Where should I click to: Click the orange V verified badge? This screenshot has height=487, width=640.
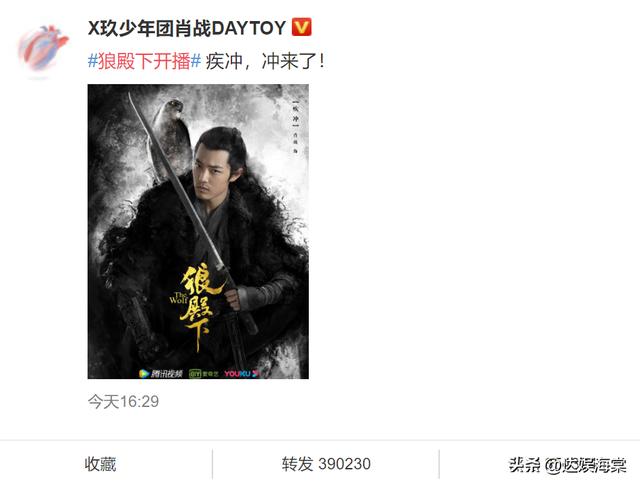(x=302, y=28)
